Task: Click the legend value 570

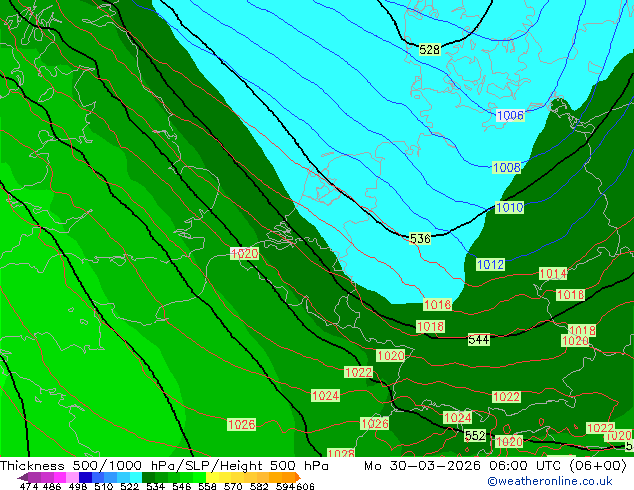Action: (233, 486)
